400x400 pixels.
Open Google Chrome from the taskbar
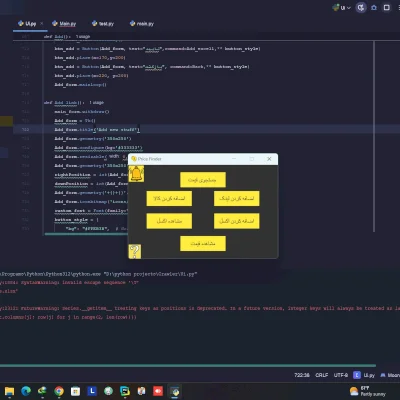click(x=59, y=391)
